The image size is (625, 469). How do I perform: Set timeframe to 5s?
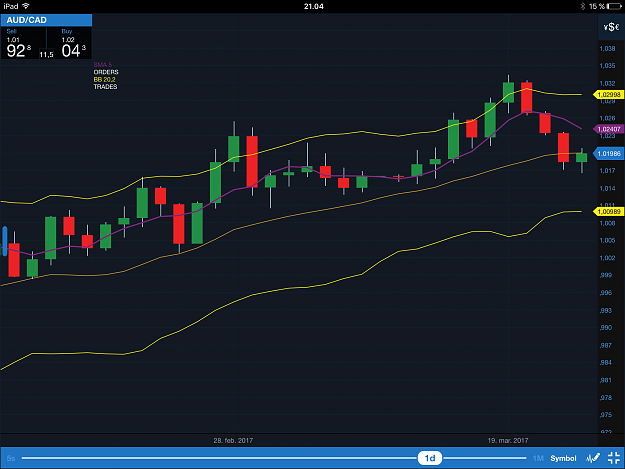tap(11, 458)
